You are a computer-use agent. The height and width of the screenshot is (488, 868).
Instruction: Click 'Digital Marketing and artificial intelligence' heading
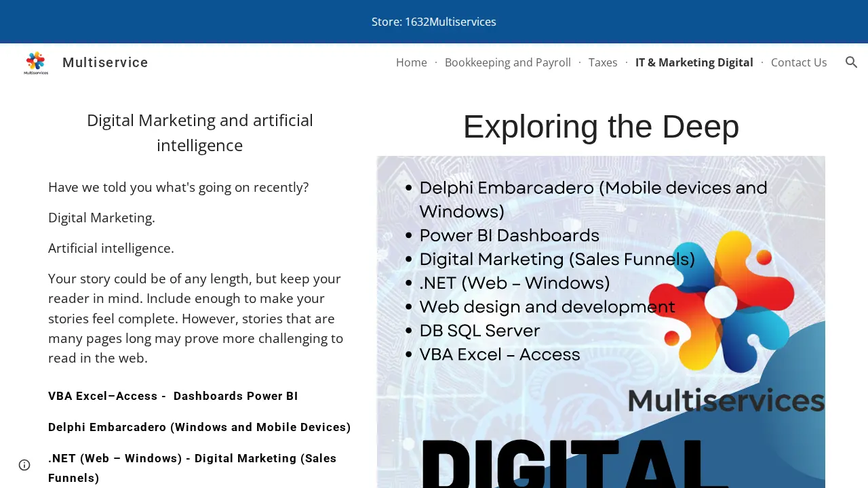pos(200,133)
